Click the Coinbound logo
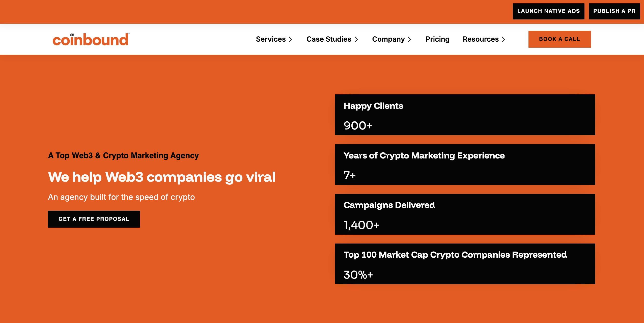The height and width of the screenshot is (323, 644). click(x=91, y=40)
